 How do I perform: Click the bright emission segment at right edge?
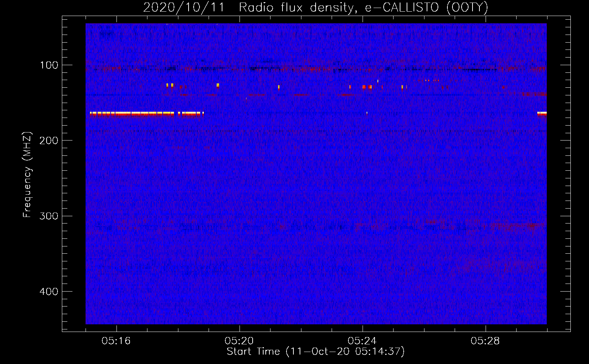542,114
